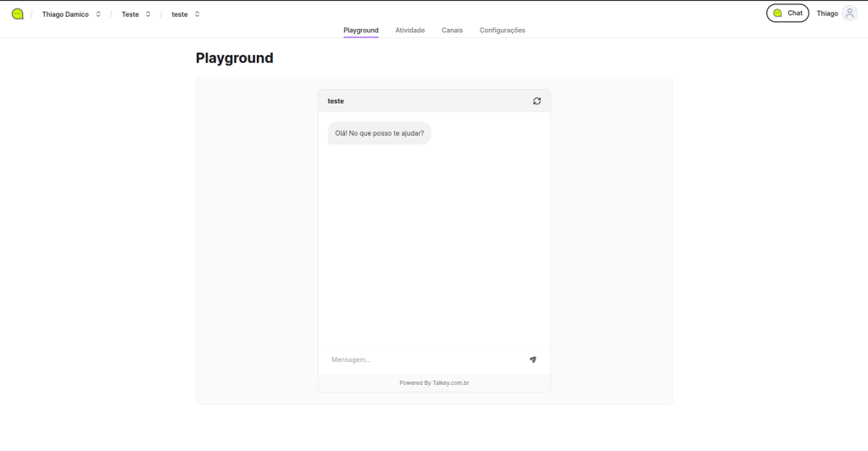868x451 pixels.
Task: Follow the Powered By Talkey.com.br link
Action: point(434,383)
